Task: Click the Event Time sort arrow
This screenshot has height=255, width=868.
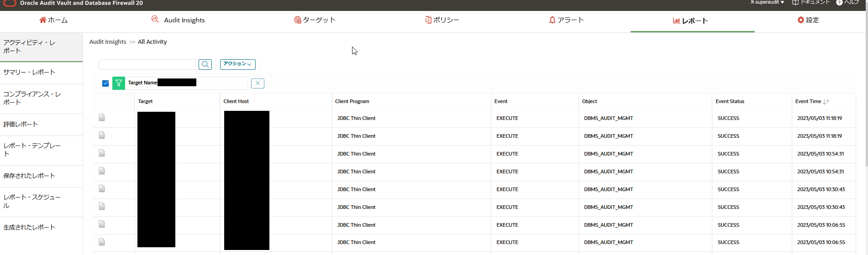Action: pos(826,102)
